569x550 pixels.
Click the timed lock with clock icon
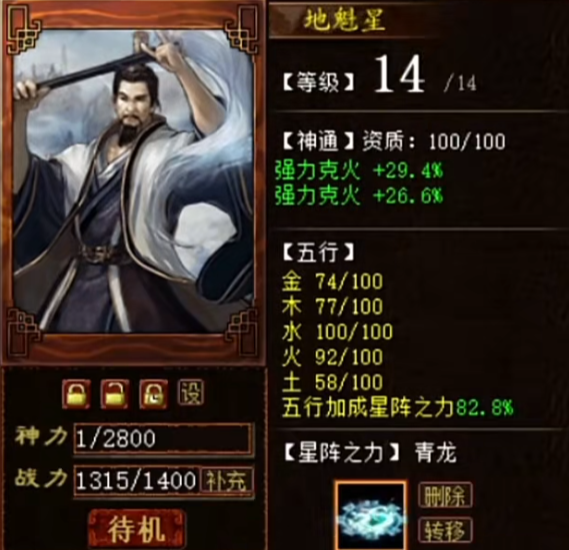pyautogui.click(x=153, y=394)
